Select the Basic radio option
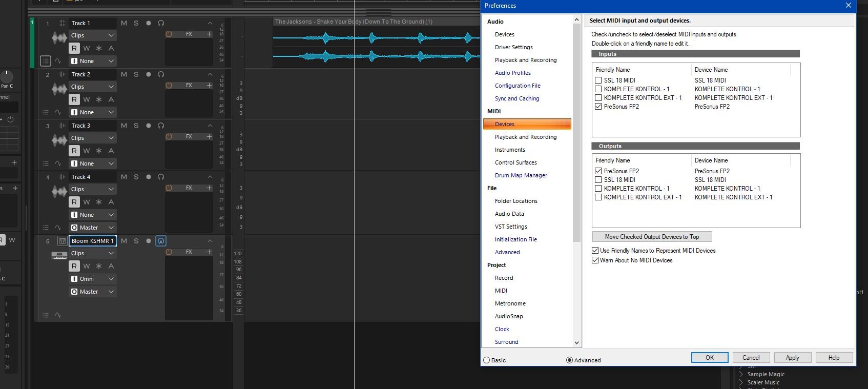Screen dimensions: 868x389 pyautogui.click(x=487, y=360)
